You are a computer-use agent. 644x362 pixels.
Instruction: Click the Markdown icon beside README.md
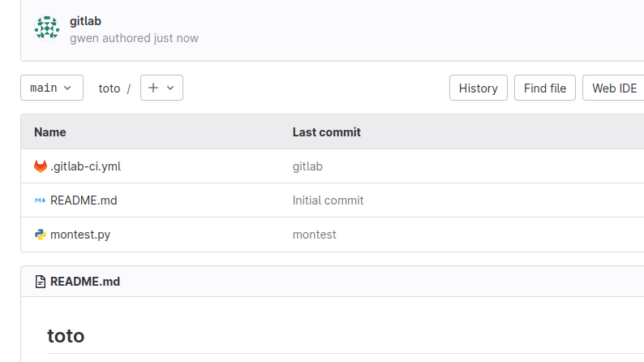pos(41,200)
